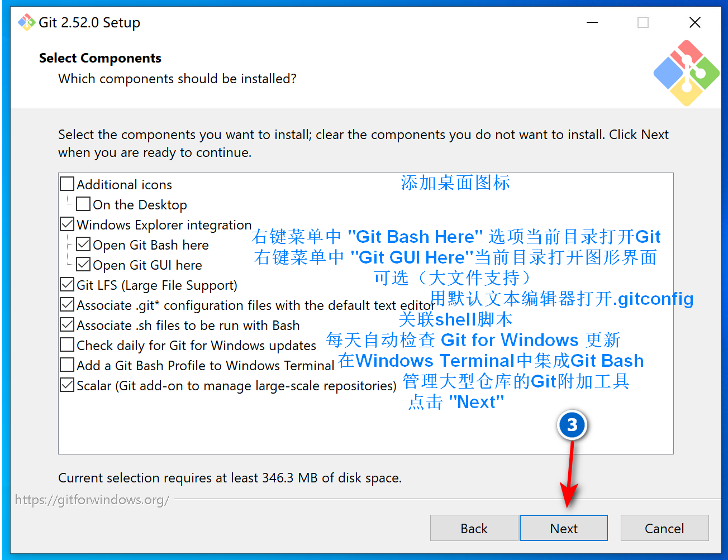Minimize the Git Setup window
This screenshot has width=728, height=560.
pyautogui.click(x=592, y=22)
